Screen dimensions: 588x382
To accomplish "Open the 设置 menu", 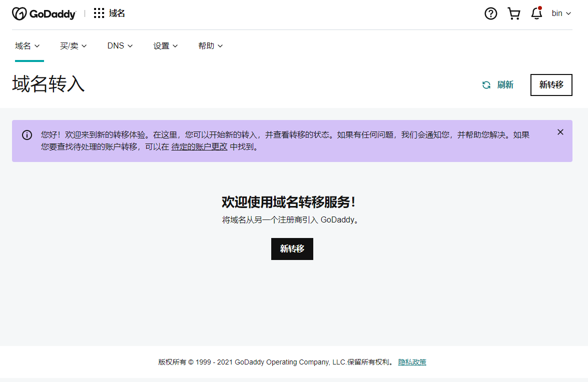I will [x=165, y=45].
